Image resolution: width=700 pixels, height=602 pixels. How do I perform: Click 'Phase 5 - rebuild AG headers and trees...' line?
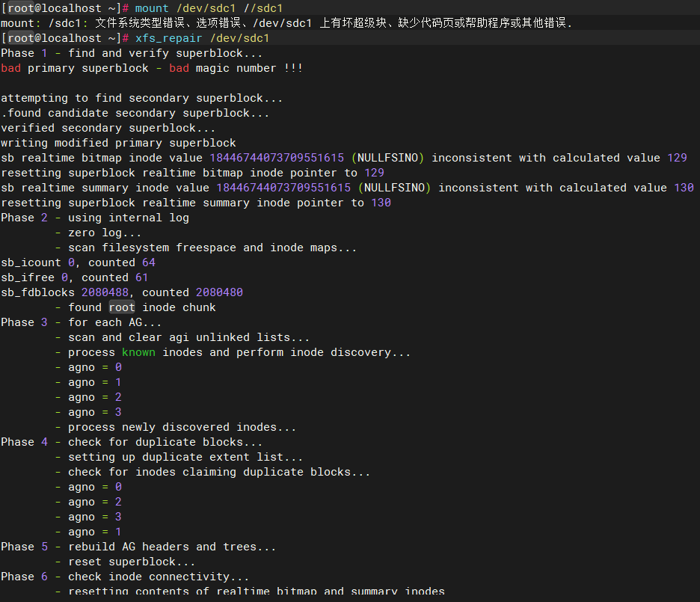click(x=138, y=546)
